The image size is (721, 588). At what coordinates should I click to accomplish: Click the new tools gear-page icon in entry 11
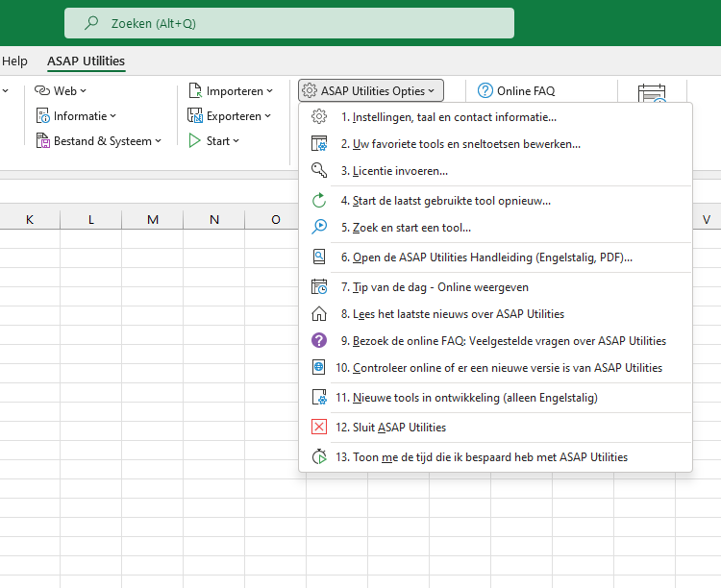(318, 397)
